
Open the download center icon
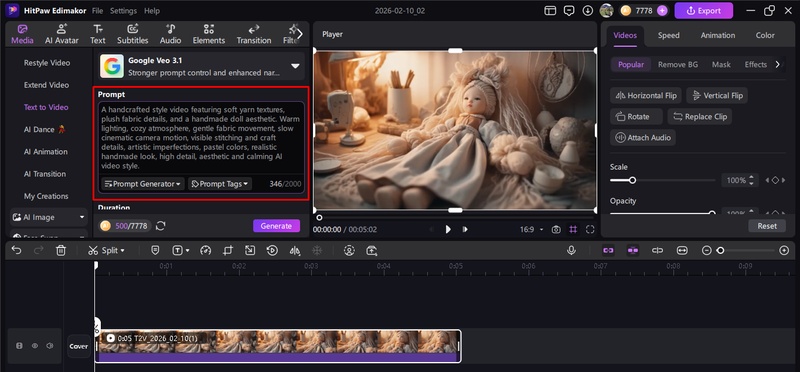(588, 10)
